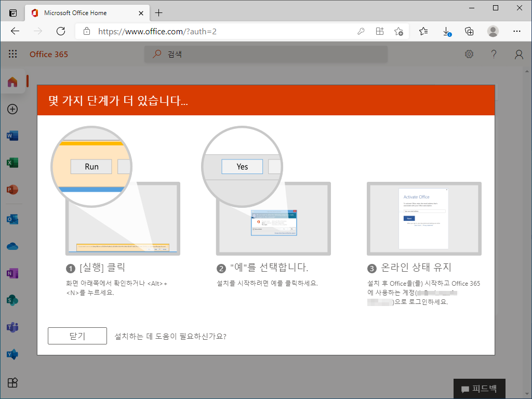The image size is (532, 399).
Task: Refresh the current page
Action: pos(61,32)
